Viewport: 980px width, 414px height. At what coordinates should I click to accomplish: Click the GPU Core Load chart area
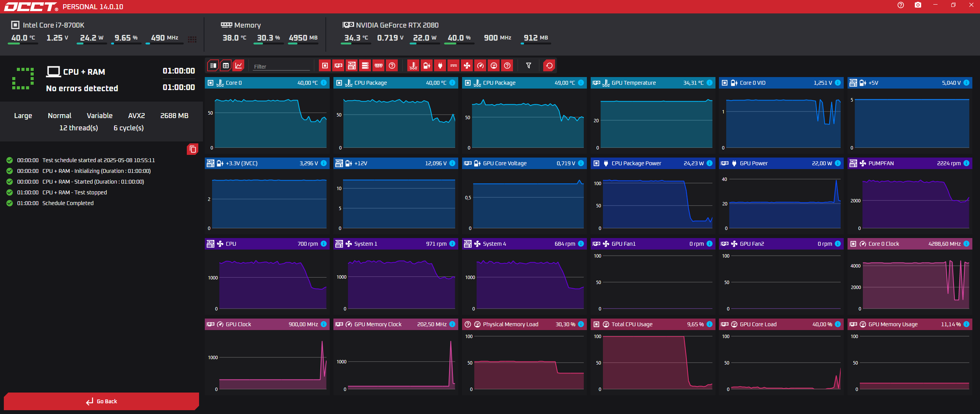(x=781, y=362)
